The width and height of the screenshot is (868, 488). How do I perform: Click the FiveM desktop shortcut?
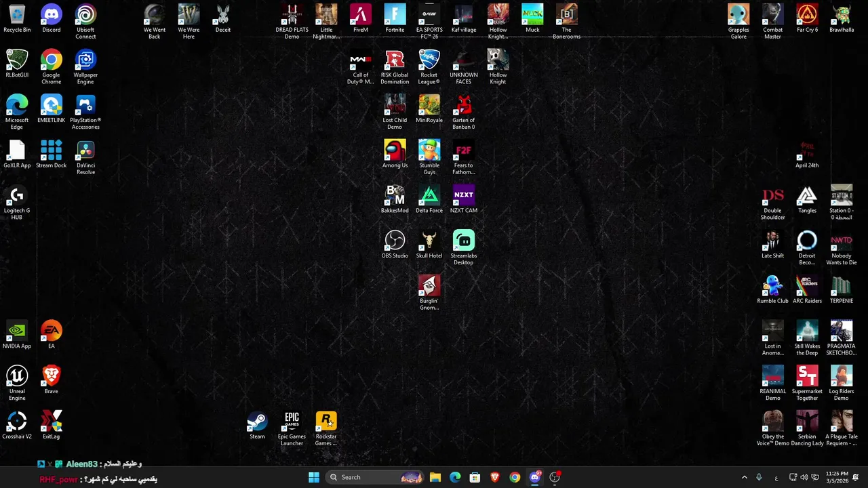click(361, 19)
